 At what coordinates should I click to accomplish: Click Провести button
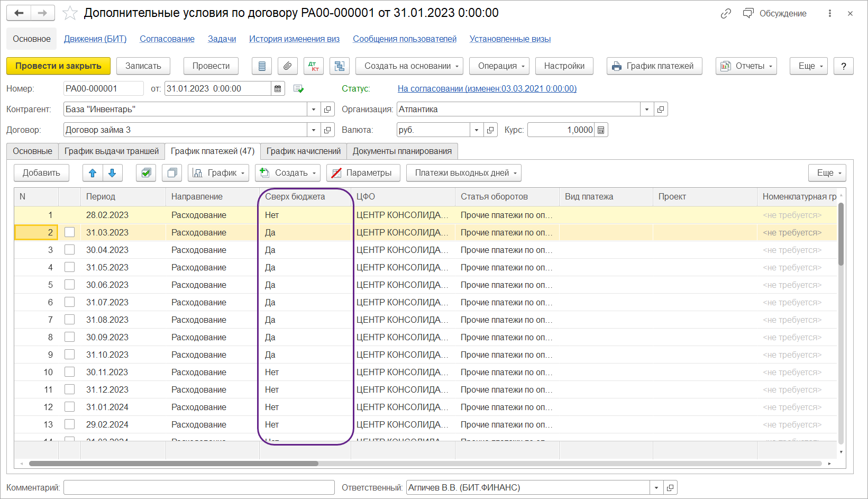(211, 66)
